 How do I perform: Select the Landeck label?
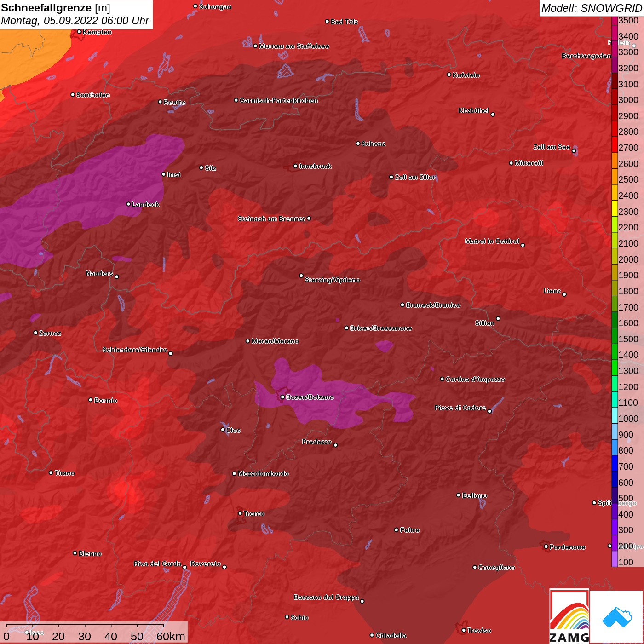pyautogui.click(x=145, y=204)
